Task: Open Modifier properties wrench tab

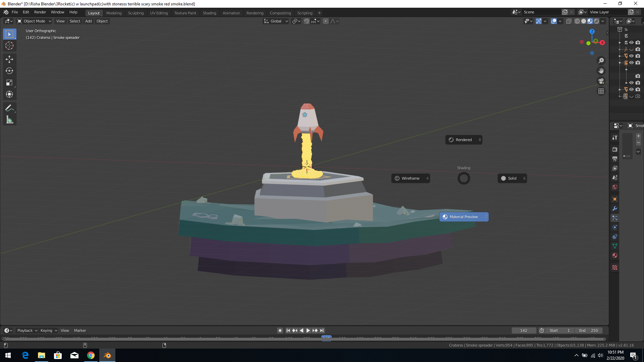Action: point(615,208)
